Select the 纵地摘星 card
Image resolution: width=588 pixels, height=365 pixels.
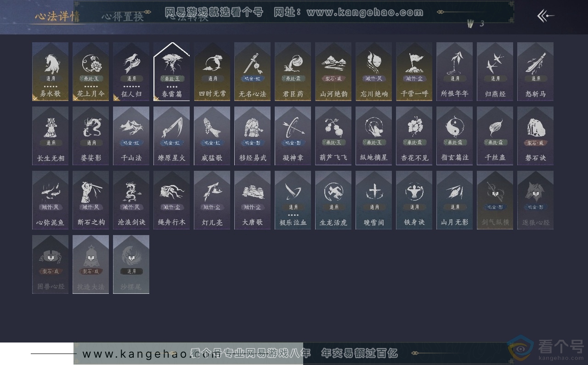click(374, 136)
